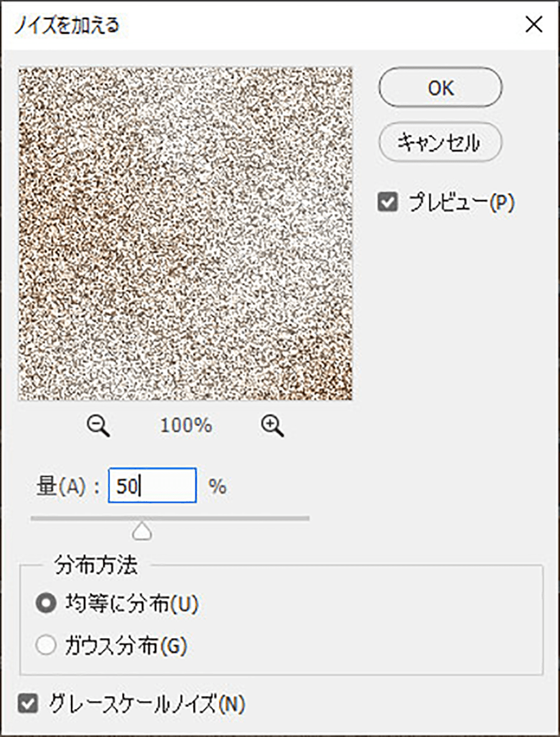
Task: Click the slider track left of handle
Action: tap(75, 517)
